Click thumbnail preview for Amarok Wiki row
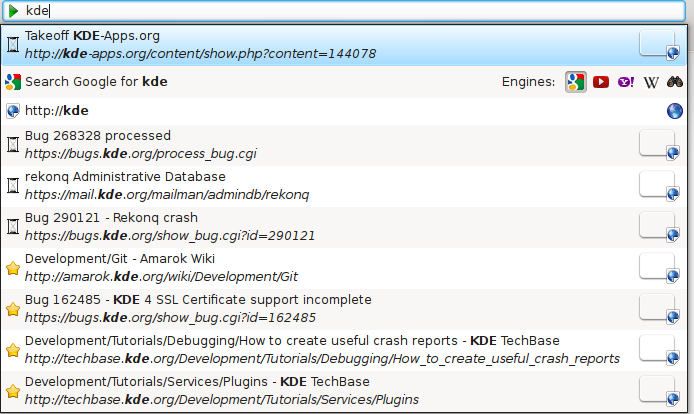694x414 pixels. click(659, 268)
